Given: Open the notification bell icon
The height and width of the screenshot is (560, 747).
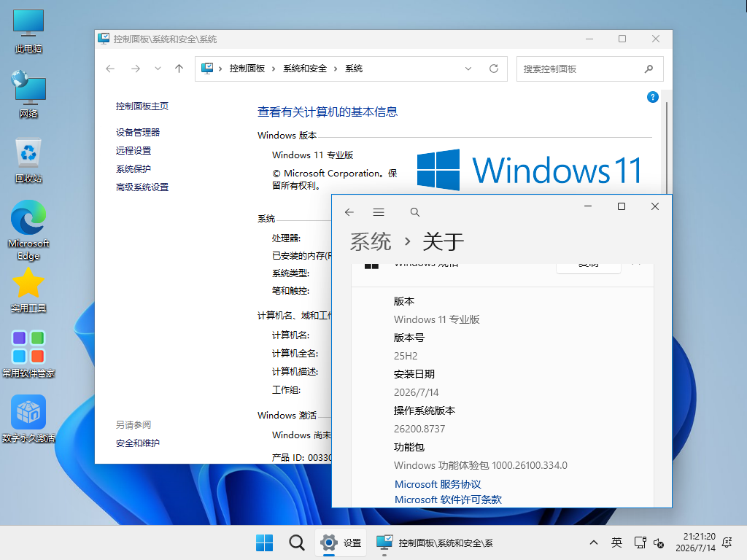Looking at the screenshot, I should click(x=727, y=542).
